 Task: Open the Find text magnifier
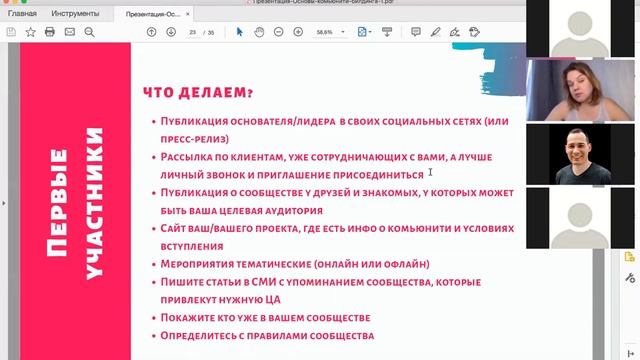89,32
